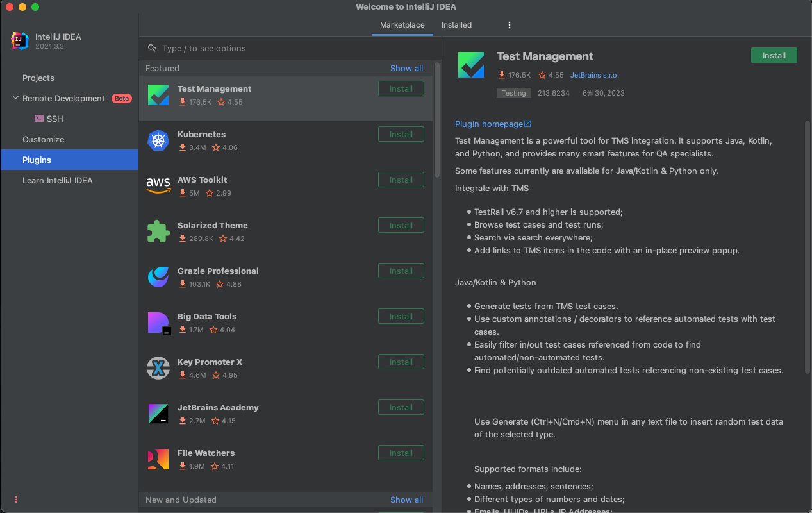Open the JetBrains s.r.o. vendor link
Viewport: 812px width, 513px height.
(x=595, y=75)
